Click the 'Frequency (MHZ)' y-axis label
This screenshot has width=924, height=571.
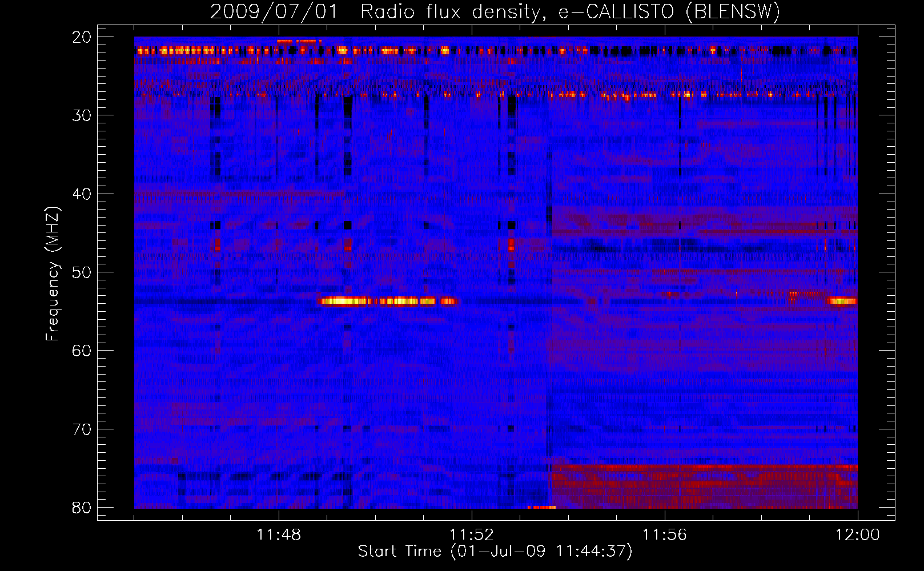tap(53, 274)
